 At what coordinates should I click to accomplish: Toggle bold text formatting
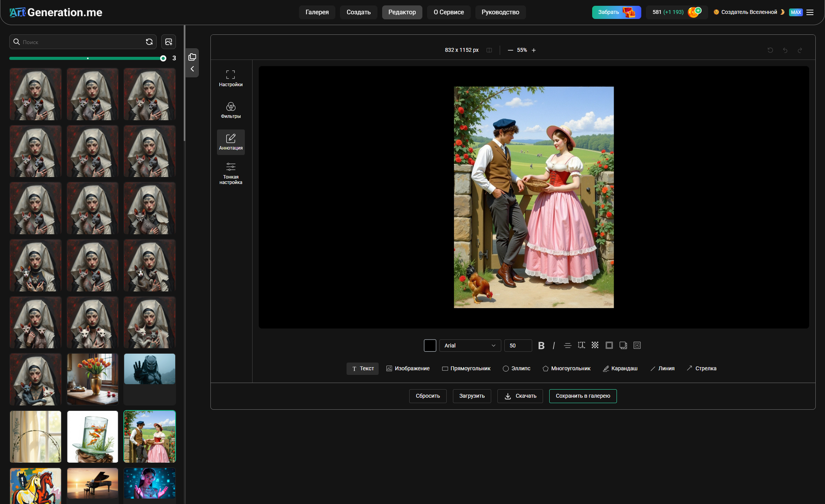tap(541, 346)
